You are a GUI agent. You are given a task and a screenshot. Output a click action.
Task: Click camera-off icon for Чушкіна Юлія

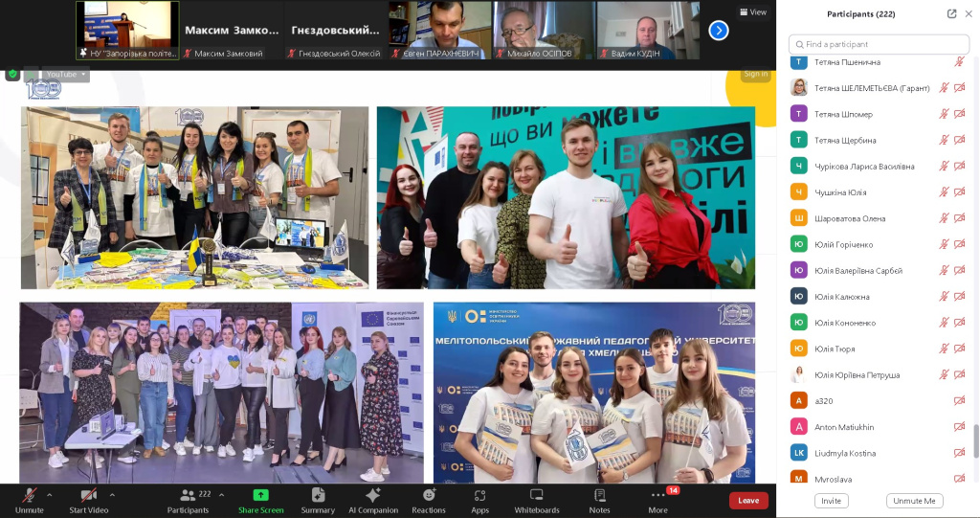tap(959, 192)
